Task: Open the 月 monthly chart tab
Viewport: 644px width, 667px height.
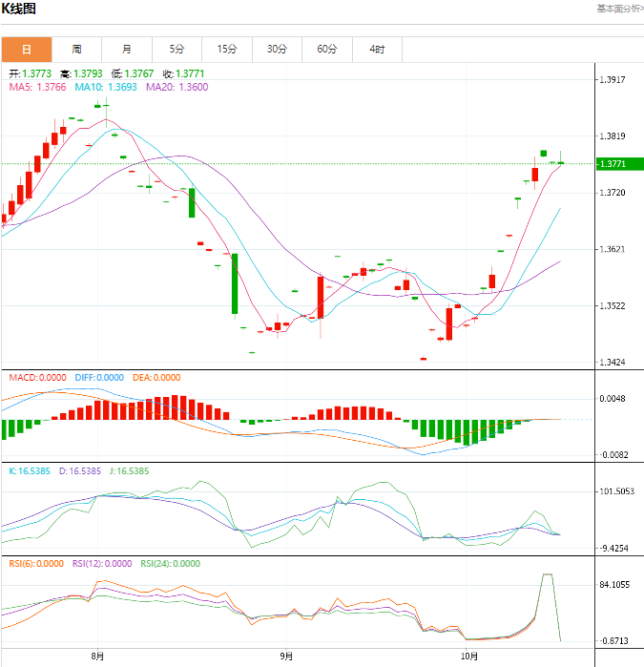Action: (x=127, y=50)
